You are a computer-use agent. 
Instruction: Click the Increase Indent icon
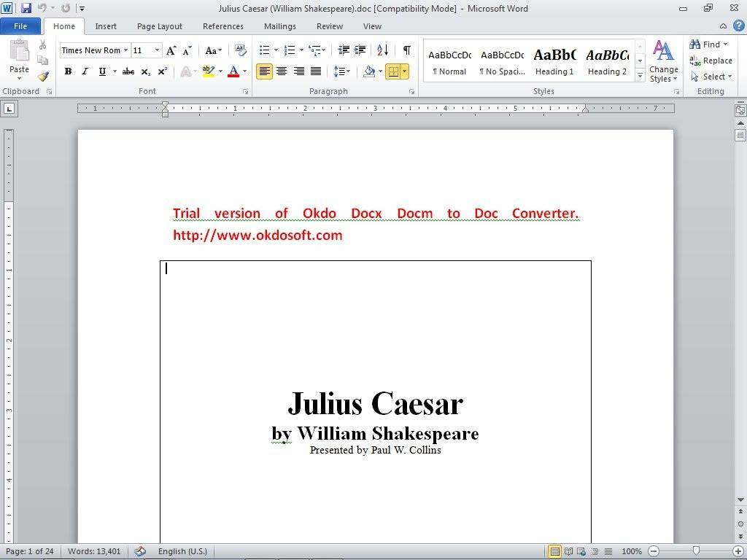[360, 50]
